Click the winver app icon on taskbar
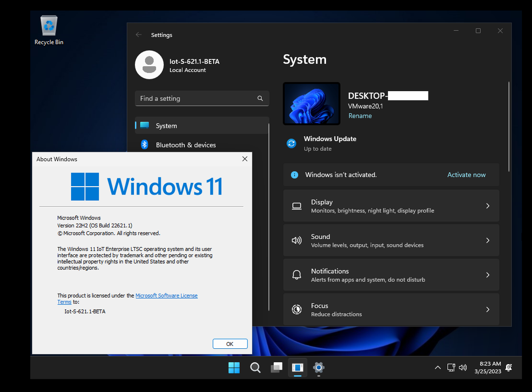The height and width of the screenshot is (392, 532). click(x=298, y=367)
